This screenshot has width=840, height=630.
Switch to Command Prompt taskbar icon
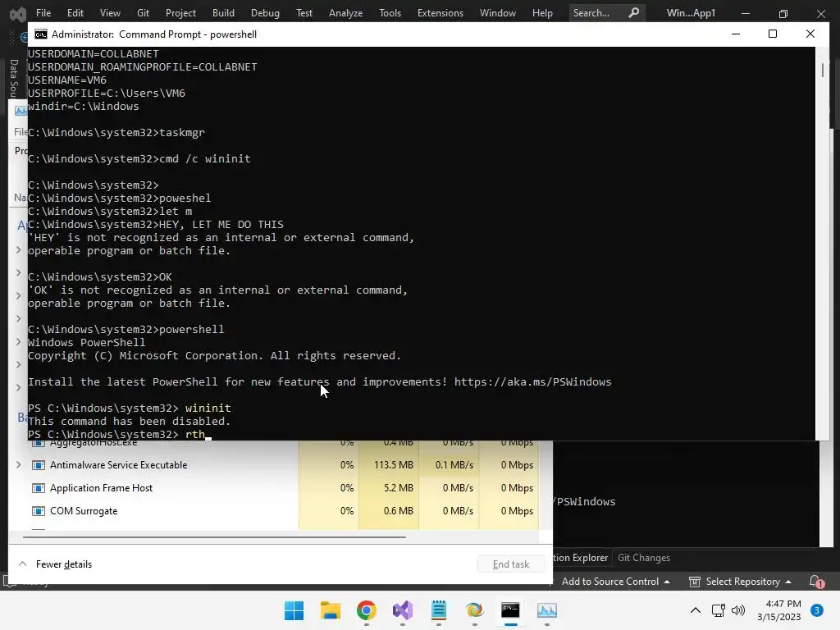(x=510, y=610)
